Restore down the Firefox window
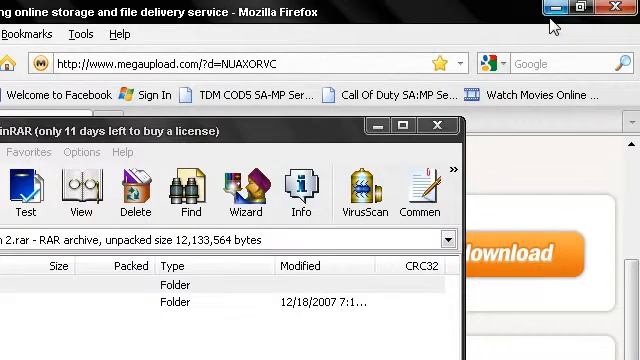640x360 pixels. click(581, 7)
